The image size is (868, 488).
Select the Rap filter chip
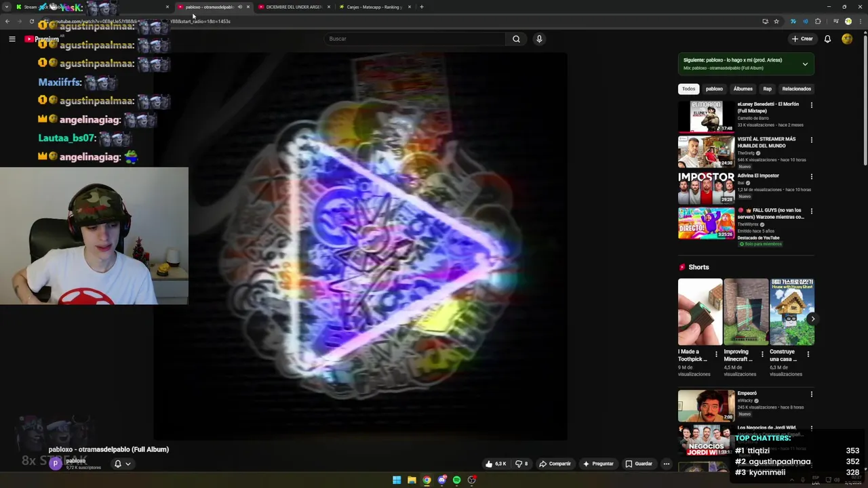tap(767, 89)
